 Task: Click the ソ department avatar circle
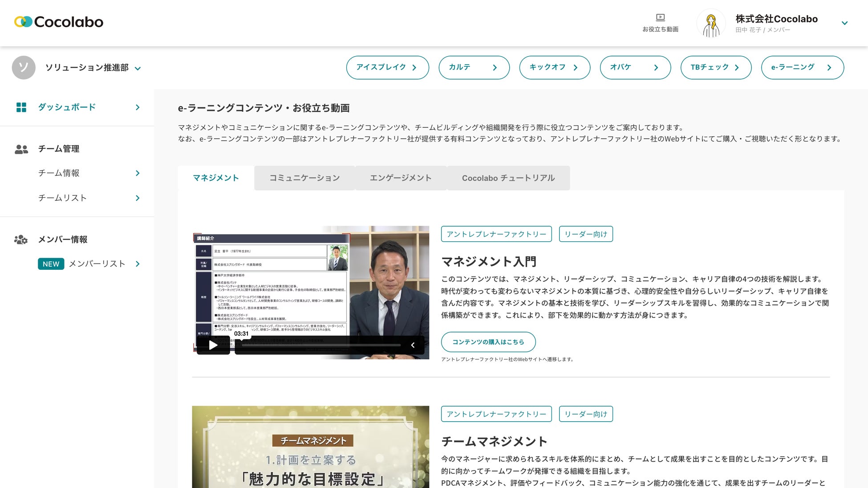[x=24, y=68]
